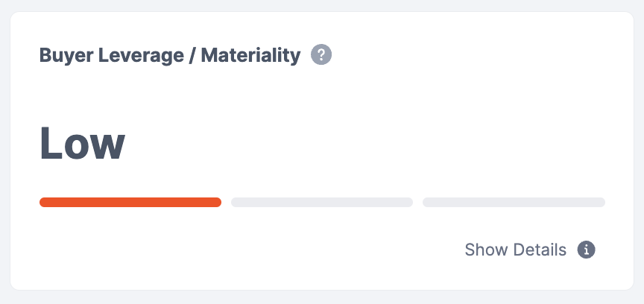This screenshot has height=304, width=644.
Task: Click the info icon near Show Details
Action: tap(587, 250)
